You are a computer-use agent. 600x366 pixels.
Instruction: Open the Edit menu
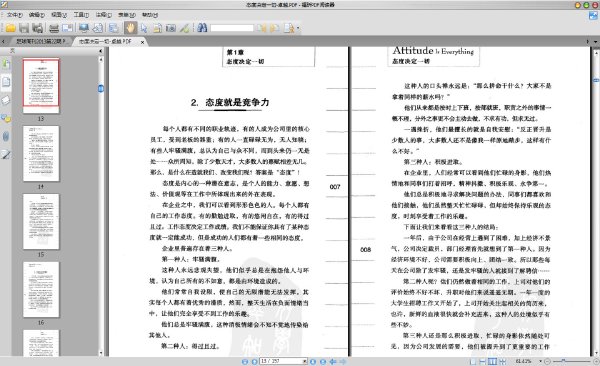pos(37,15)
